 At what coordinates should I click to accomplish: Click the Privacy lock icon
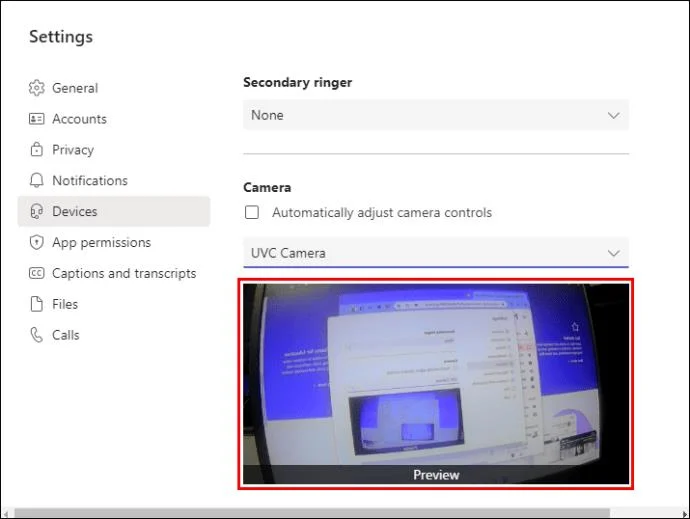coord(37,150)
